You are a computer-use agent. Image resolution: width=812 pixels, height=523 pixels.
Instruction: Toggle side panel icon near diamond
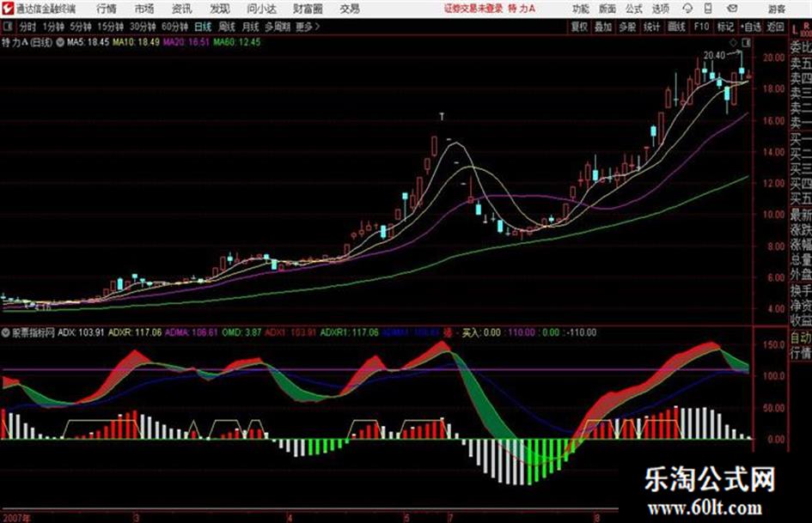pyautogui.click(x=746, y=42)
